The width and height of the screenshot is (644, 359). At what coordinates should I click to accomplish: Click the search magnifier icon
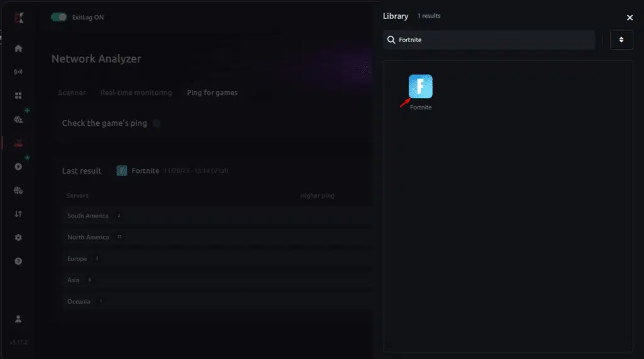click(x=391, y=40)
